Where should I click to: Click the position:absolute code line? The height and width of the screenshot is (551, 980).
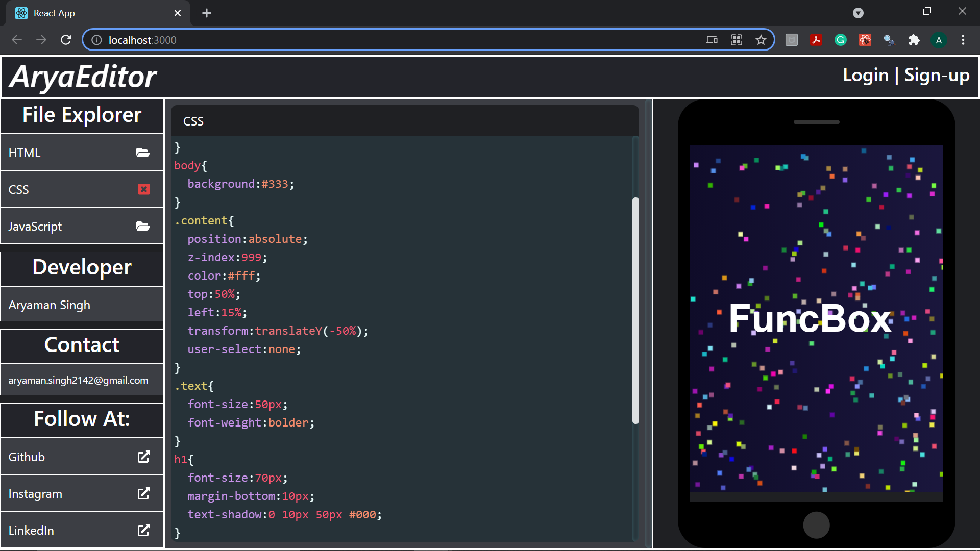[x=248, y=239]
